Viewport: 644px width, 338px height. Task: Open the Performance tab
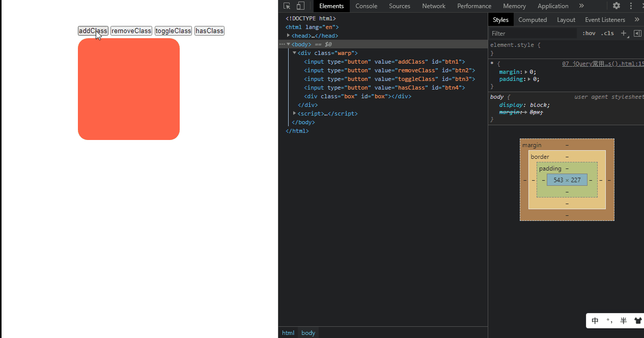[474, 6]
